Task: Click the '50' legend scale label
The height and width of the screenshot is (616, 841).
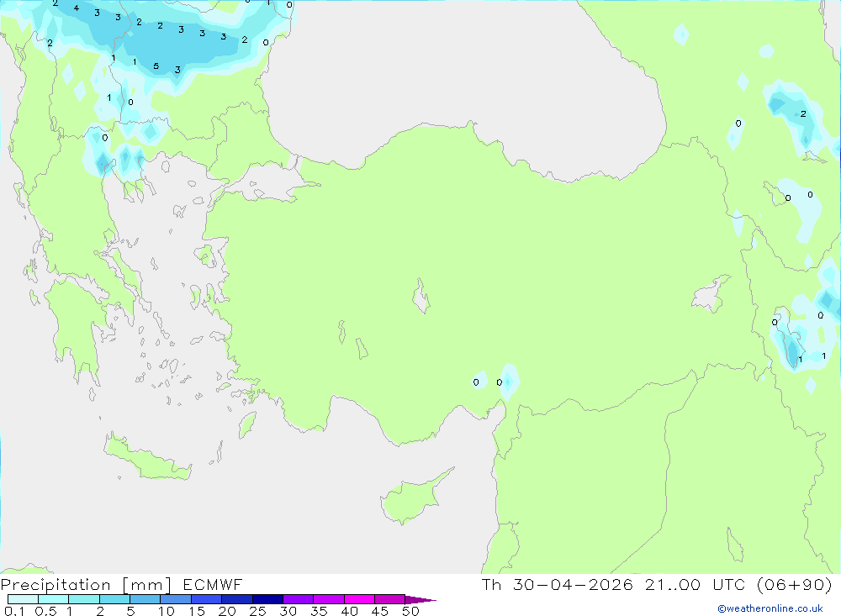Action: [410, 611]
